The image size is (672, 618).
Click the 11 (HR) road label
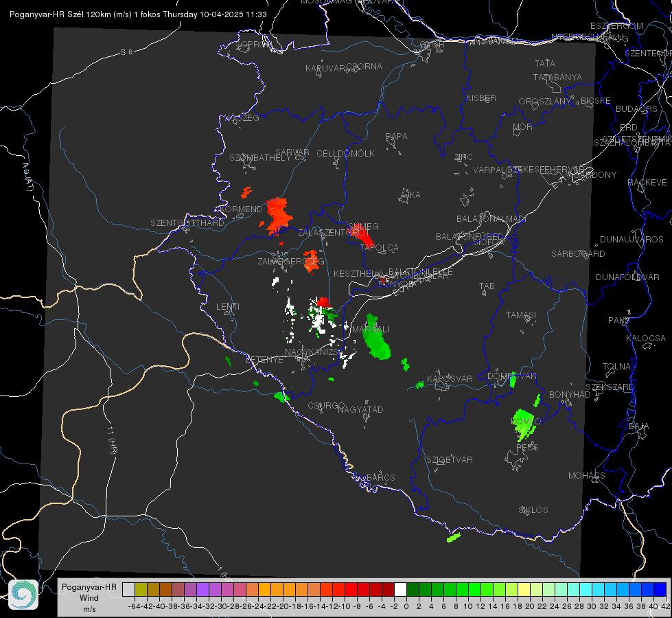click(112, 440)
